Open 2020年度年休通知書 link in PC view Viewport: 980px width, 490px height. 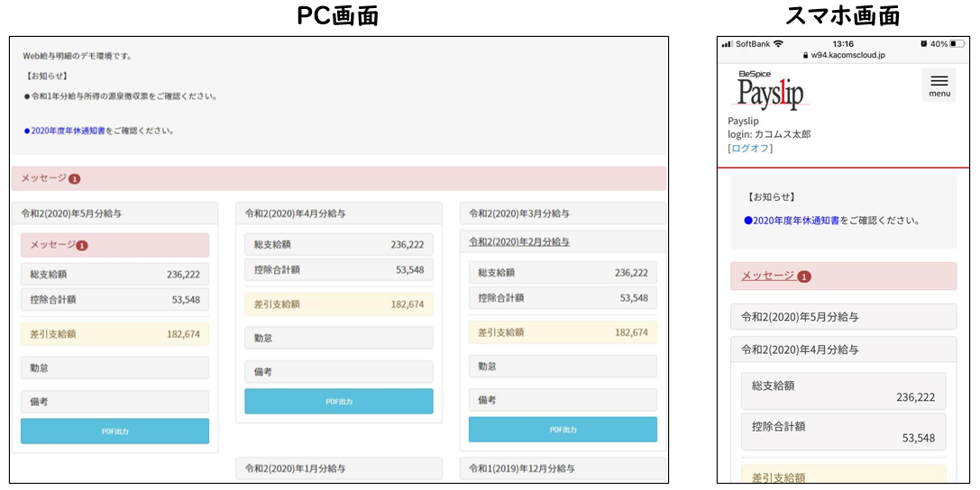tap(68, 131)
